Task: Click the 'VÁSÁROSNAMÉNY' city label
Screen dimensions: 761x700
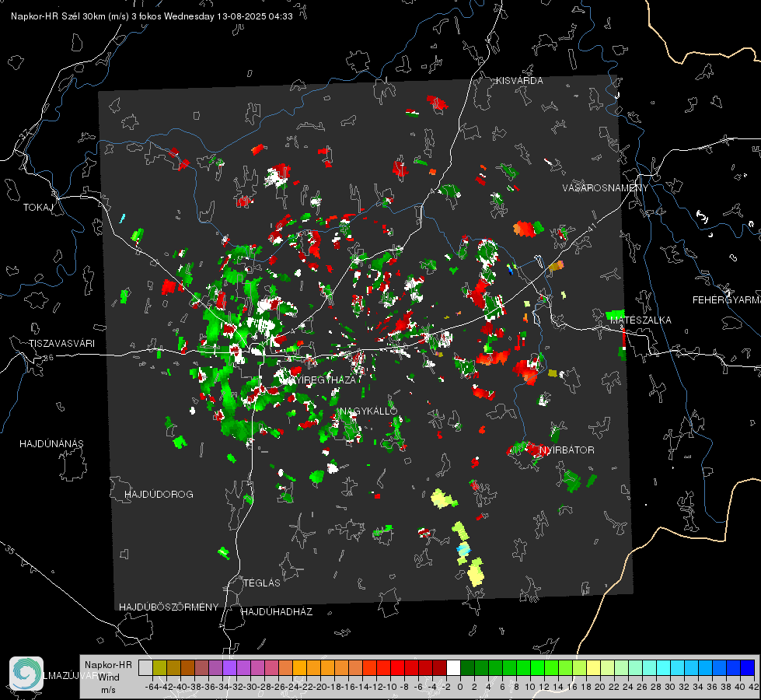Action: coord(606,188)
